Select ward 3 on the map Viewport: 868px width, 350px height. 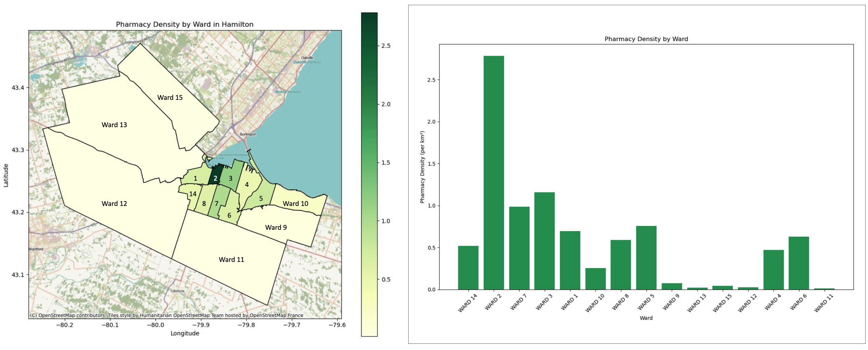click(231, 178)
